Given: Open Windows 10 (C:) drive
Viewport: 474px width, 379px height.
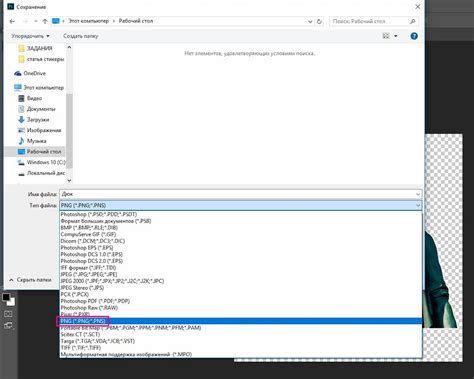Looking at the screenshot, I should (41, 162).
